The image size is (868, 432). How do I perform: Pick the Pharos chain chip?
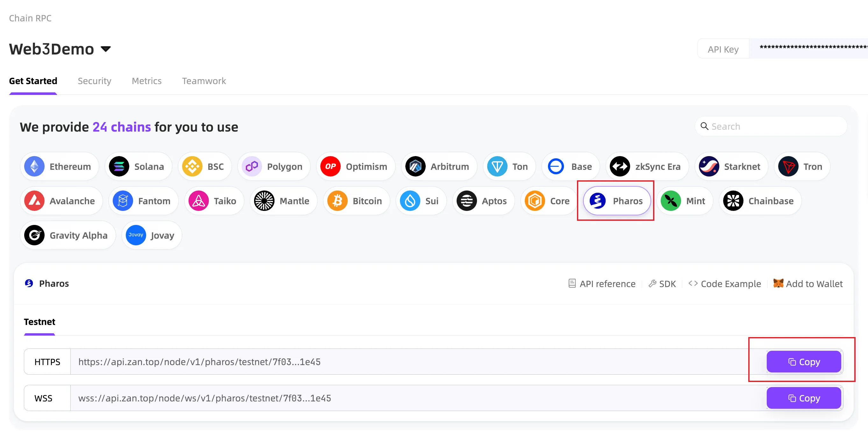click(617, 201)
